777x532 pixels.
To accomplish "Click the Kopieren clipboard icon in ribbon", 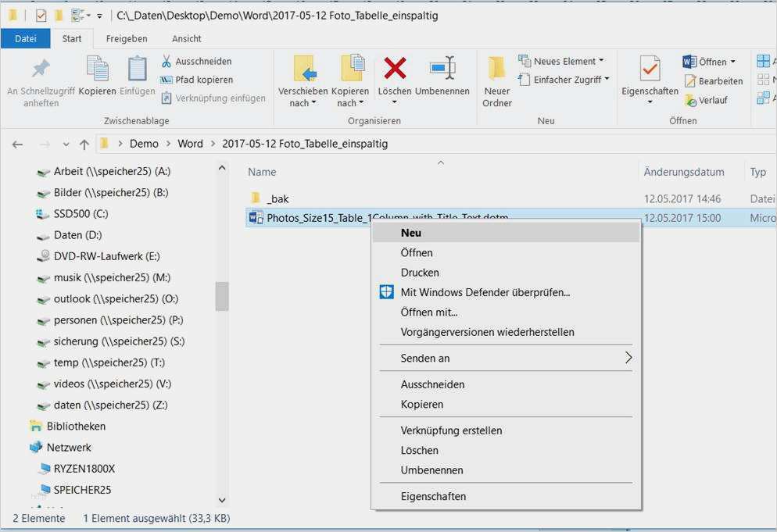I will point(98,69).
